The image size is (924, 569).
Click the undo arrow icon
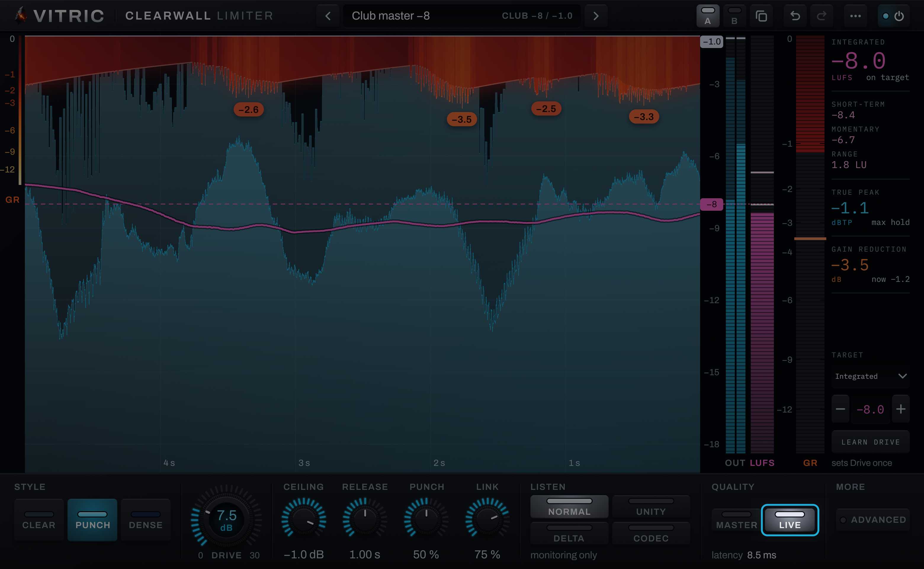tap(795, 16)
